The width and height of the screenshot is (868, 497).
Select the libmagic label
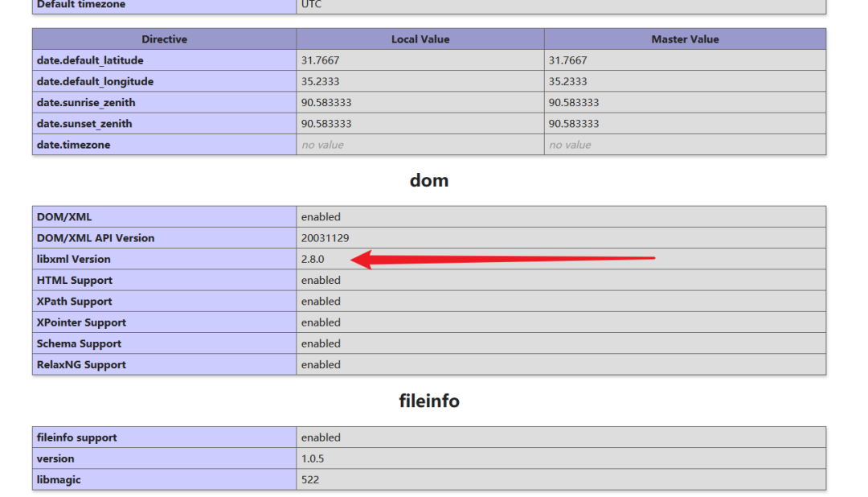[59, 480]
